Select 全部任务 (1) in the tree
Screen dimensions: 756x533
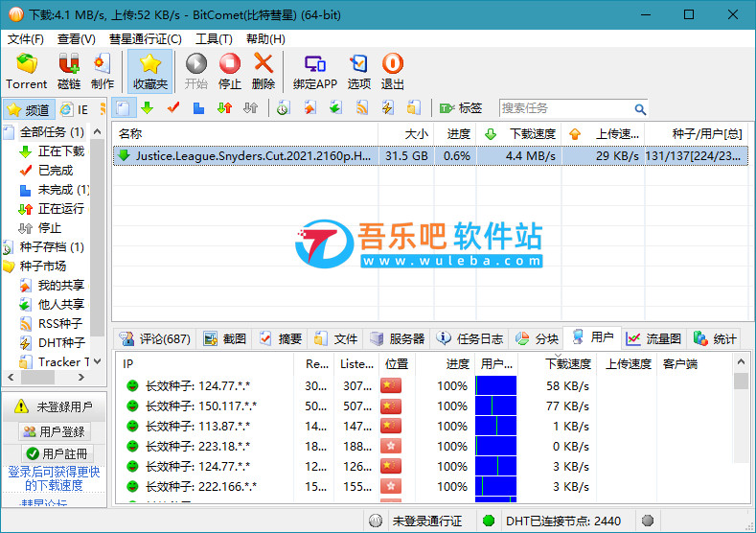[x=52, y=131]
